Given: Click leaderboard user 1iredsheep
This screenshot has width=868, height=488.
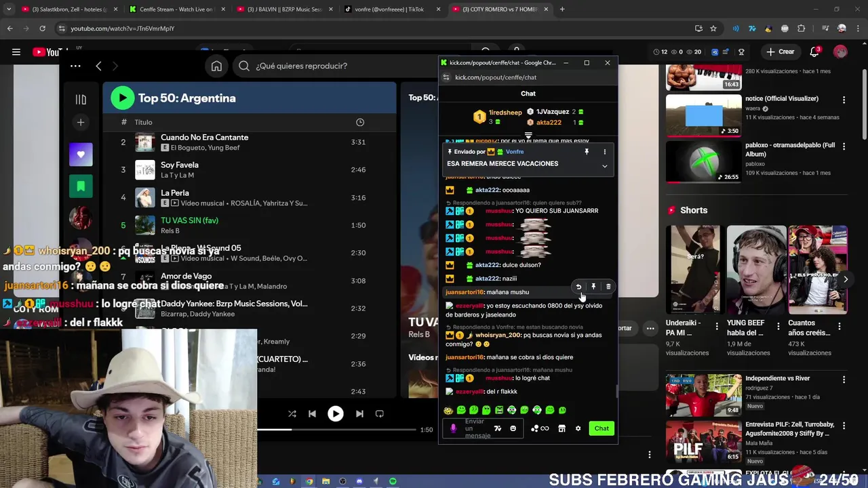Looking at the screenshot, I should point(505,113).
